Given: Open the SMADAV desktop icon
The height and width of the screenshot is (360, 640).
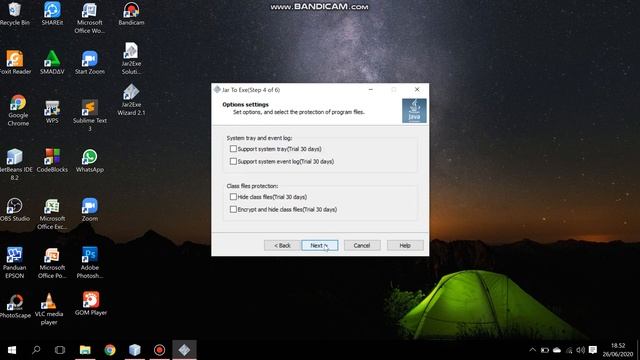Looking at the screenshot, I should click(x=52, y=62).
